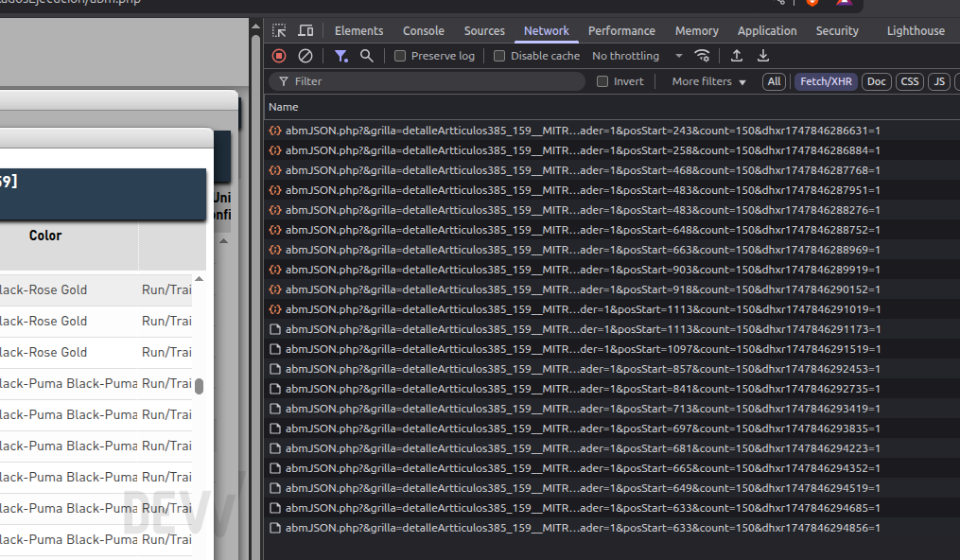Image resolution: width=960 pixels, height=560 pixels.
Task: Open the No throttling dropdown
Action: pyautogui.click(x=637, y=56)
